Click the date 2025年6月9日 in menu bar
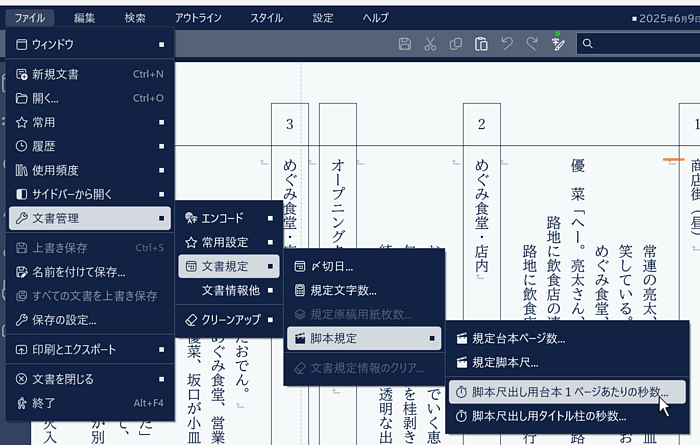This screenshot has height=445, width=700. click(669, 18)
